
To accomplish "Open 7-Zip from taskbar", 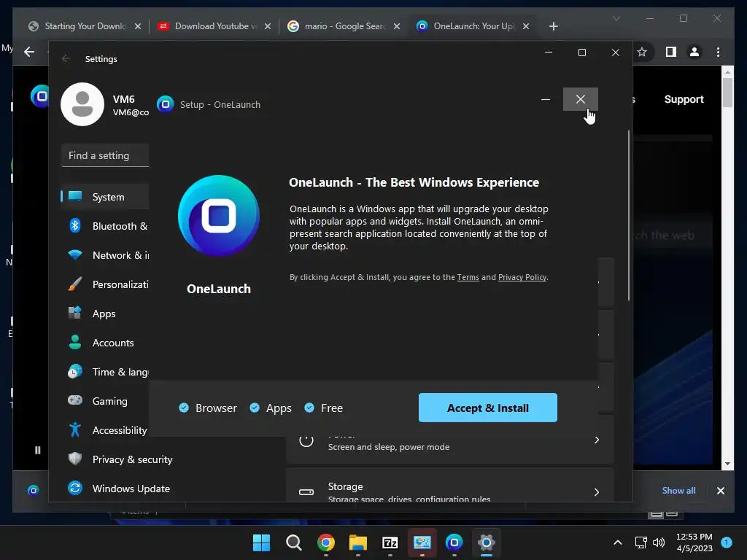I will tap(390, 542).
